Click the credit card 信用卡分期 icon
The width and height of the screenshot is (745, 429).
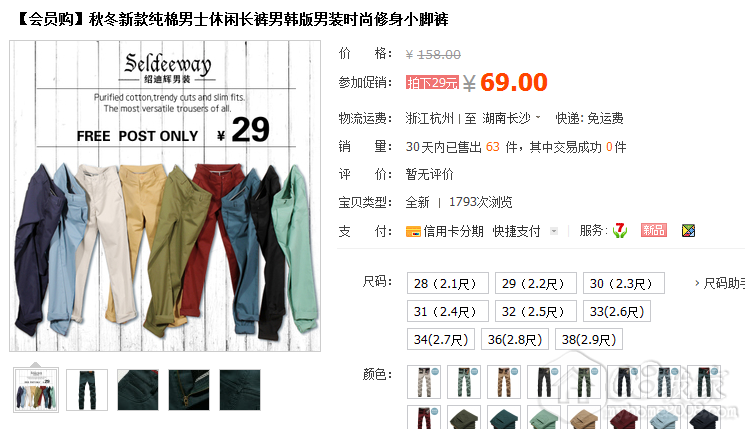coord(413,232)
